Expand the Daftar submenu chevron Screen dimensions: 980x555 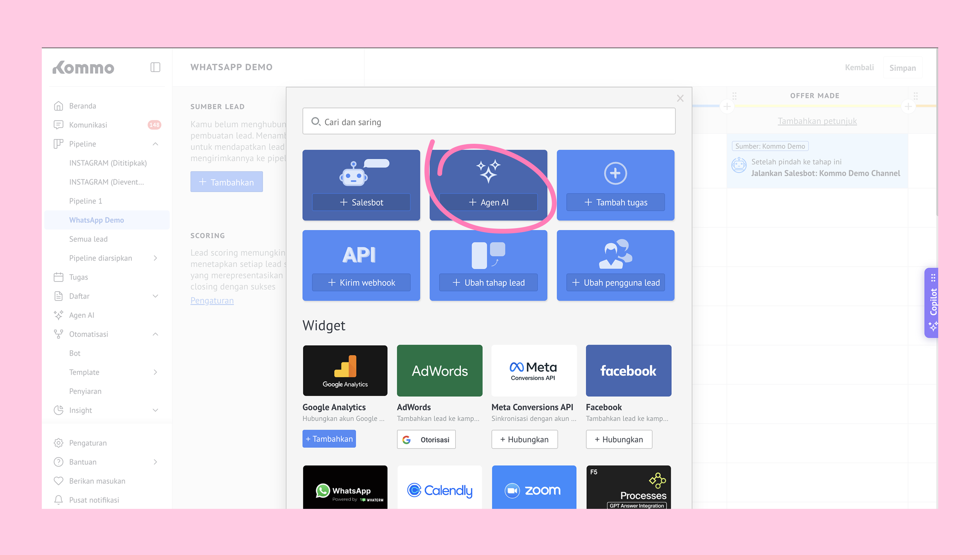pyautogui.click(x=155, y=296)
